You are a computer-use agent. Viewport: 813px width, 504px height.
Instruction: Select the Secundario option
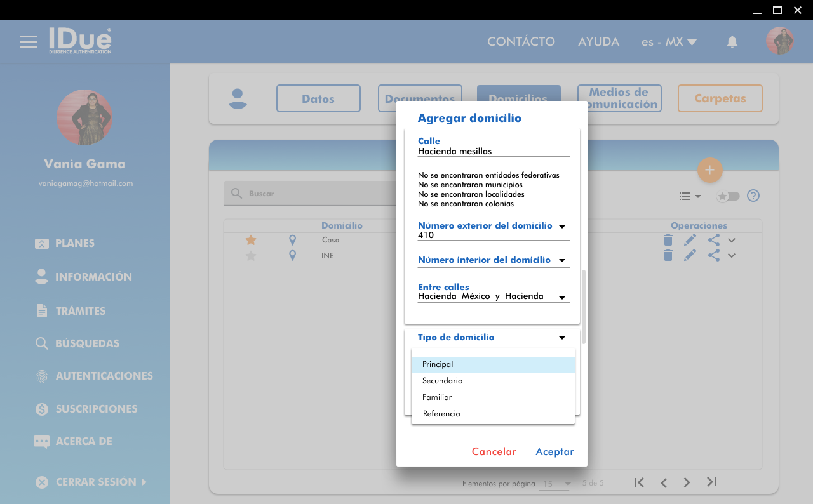[x=443, y=381]
